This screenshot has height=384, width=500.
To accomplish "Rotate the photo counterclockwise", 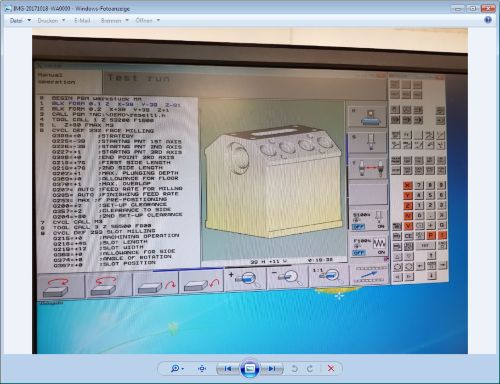I will [294, 369].
